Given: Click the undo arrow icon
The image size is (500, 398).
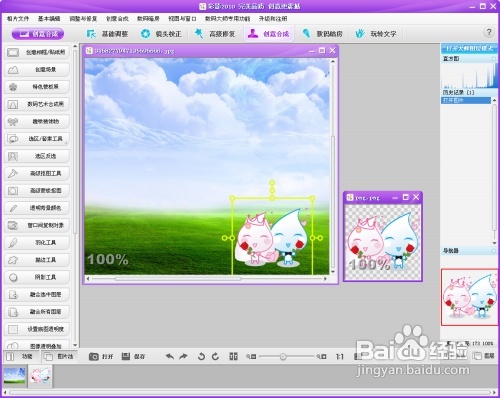Looking at the screenshot, I should pos(170,357).
